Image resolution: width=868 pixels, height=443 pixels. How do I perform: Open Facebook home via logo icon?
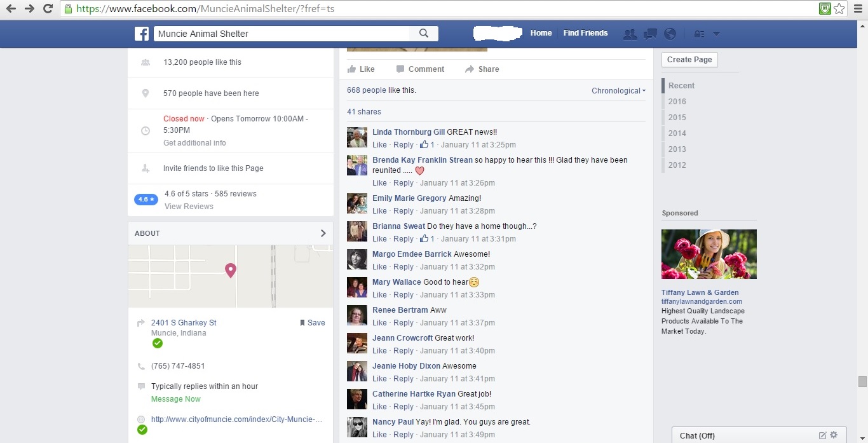point(141,34)
